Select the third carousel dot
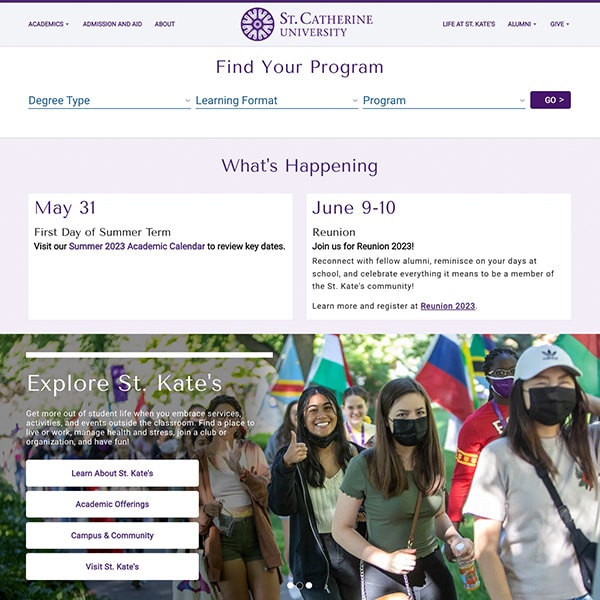 point(309,585)
